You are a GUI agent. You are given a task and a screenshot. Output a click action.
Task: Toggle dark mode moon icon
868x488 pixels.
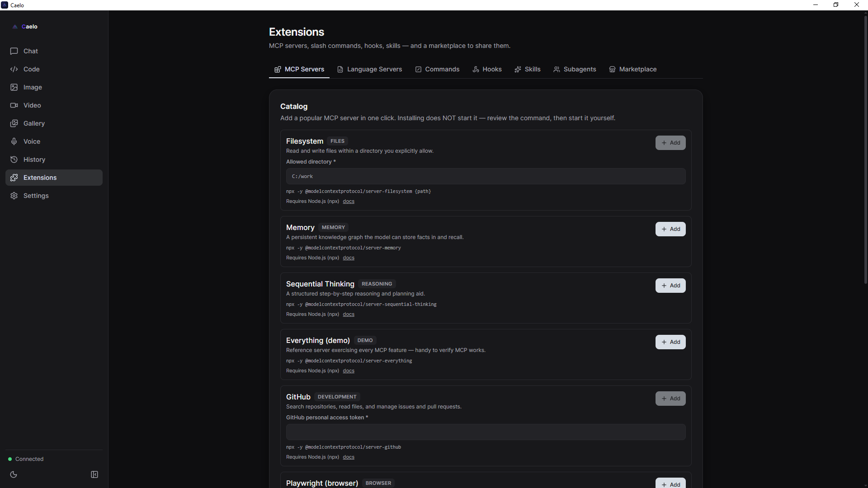pyautogui.click(x=14, y=474)
